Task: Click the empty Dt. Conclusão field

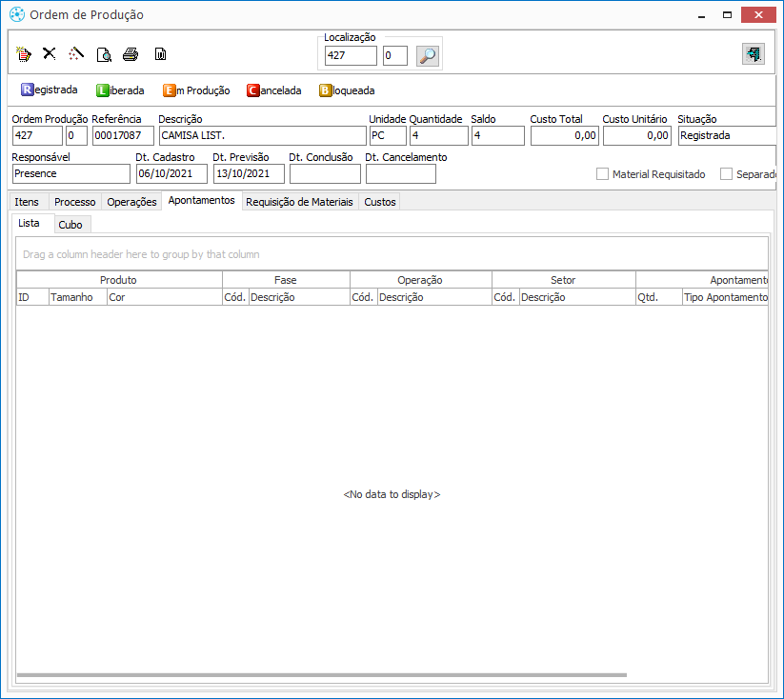Action: coord(325,174)
